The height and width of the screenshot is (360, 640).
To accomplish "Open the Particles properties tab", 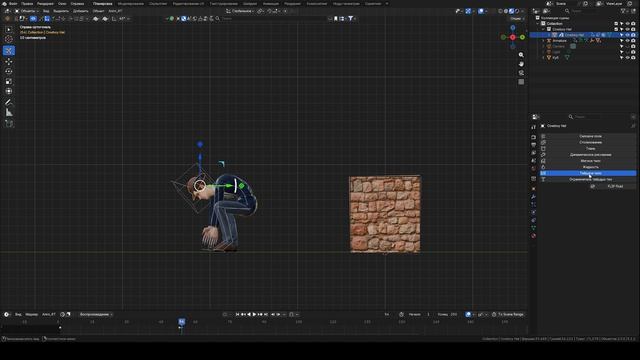I will click(533, 204).
